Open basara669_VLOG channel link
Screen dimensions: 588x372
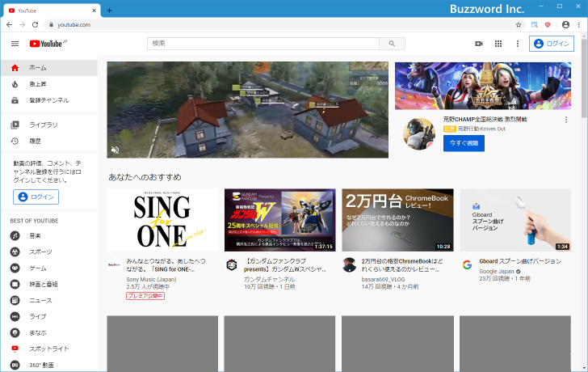(x=383, y=279)
